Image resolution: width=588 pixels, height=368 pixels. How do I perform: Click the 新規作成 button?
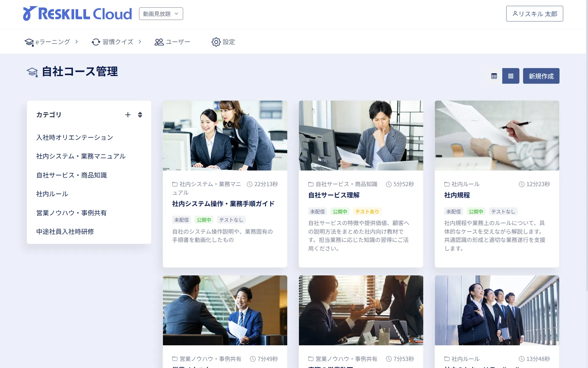(541, 76)
